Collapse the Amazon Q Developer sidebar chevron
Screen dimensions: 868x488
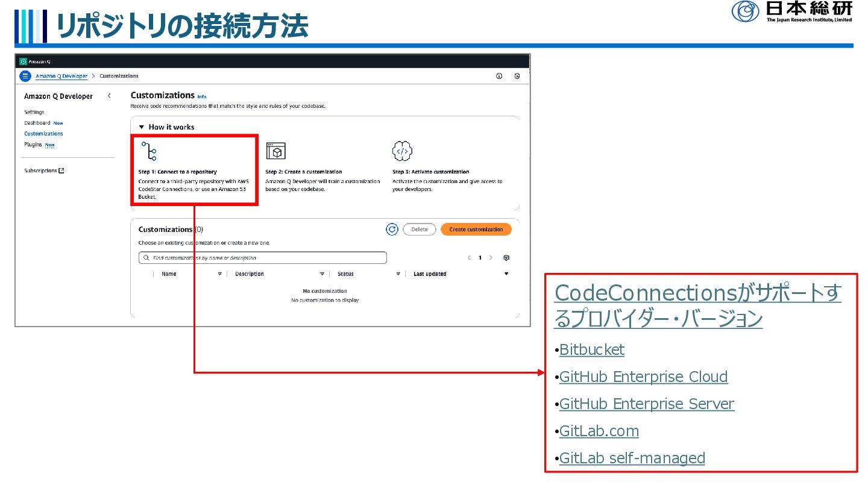coord(109,96)
